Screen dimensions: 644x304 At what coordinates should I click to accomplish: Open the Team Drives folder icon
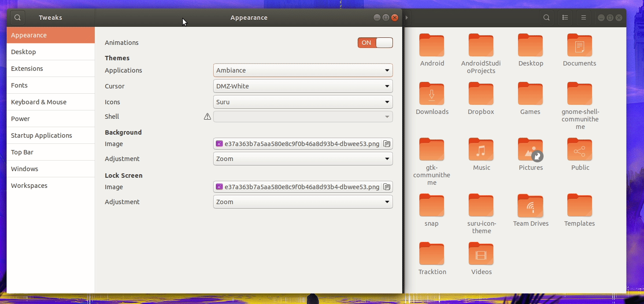click(x=530, y=205)
